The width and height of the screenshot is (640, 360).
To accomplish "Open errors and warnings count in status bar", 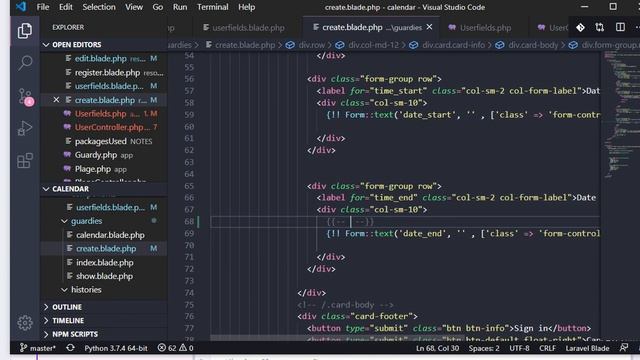I will (x=176, y=348).
